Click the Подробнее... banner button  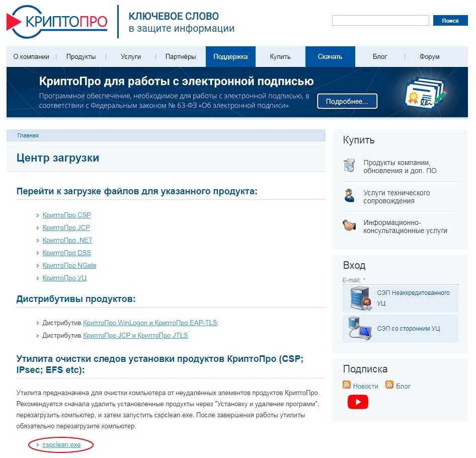[347, 101]
